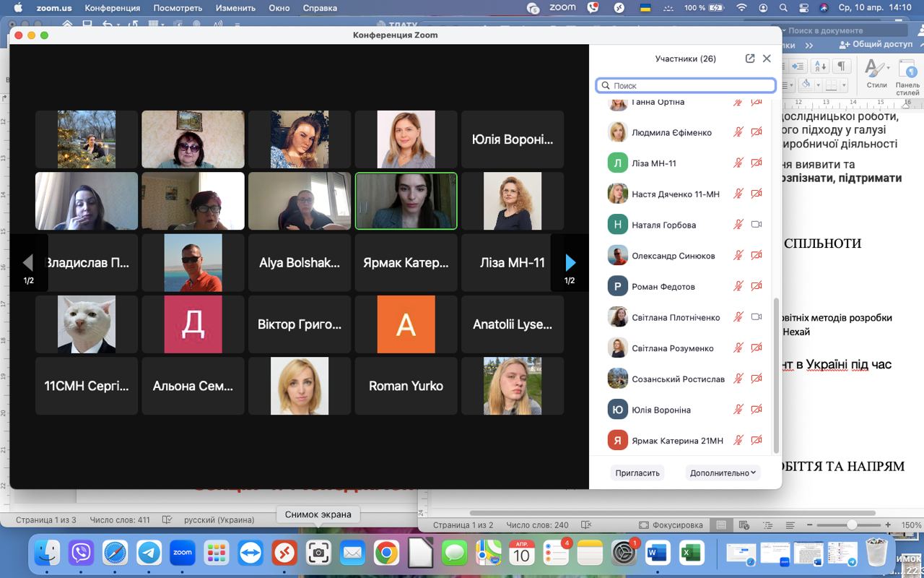The image size is (924, 578).
Task: Click camera-off icon for Настя Дяченко 11-МН
Action: click(x=757, y=194)
